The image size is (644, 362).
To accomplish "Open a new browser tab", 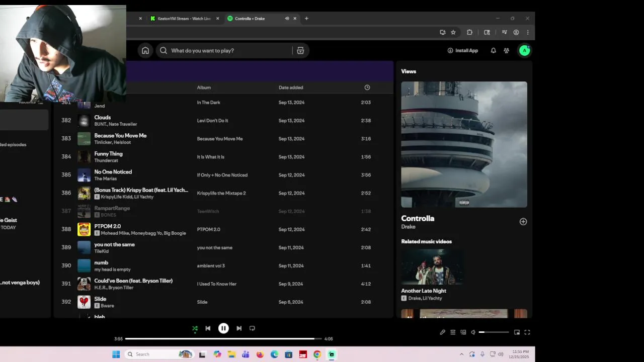I will (x=306, y=19).
